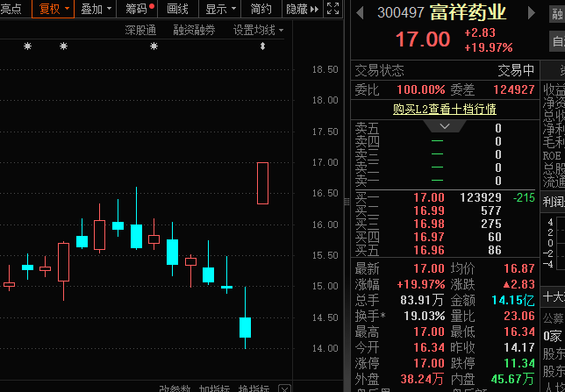Open the 设置均线 moving average settings dropdown
Viewport: 565px width, 392px height.
pos(258,30)
